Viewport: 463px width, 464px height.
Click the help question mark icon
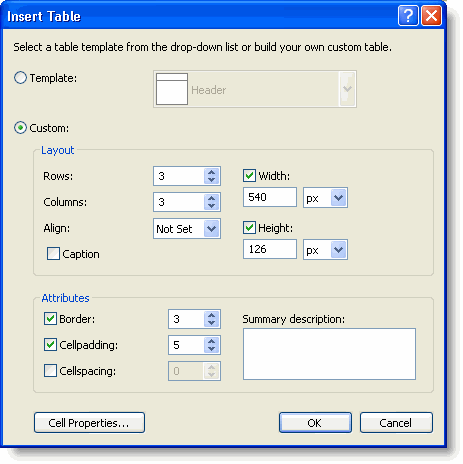pos(408,16)
